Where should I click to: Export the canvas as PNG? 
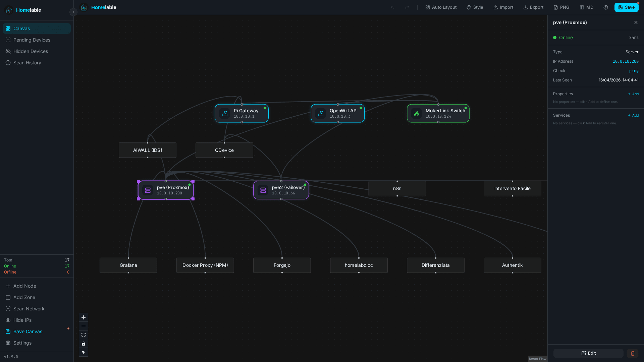pyautogui.click(x=555, y=7)
